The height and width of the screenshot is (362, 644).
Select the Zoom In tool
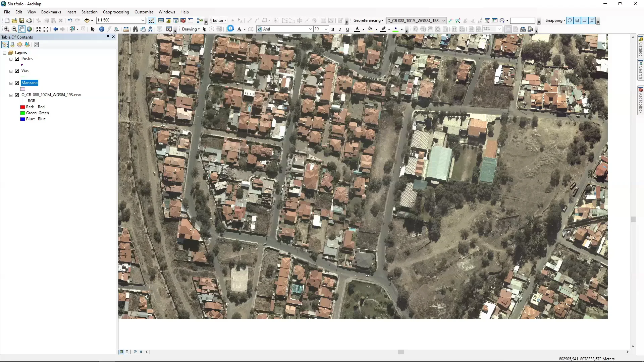[7, 29]
